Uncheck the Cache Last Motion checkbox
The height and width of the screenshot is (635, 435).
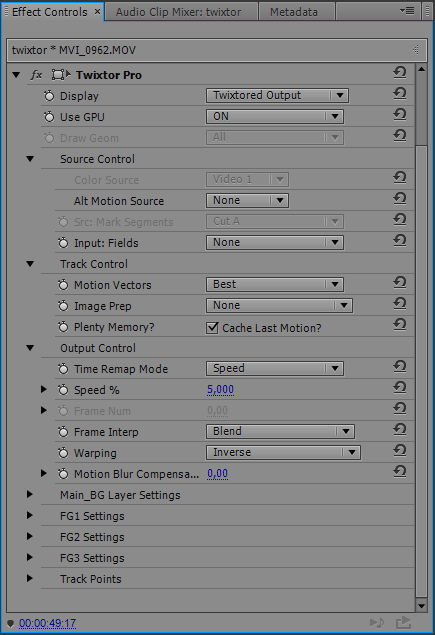tap(212, 328)
